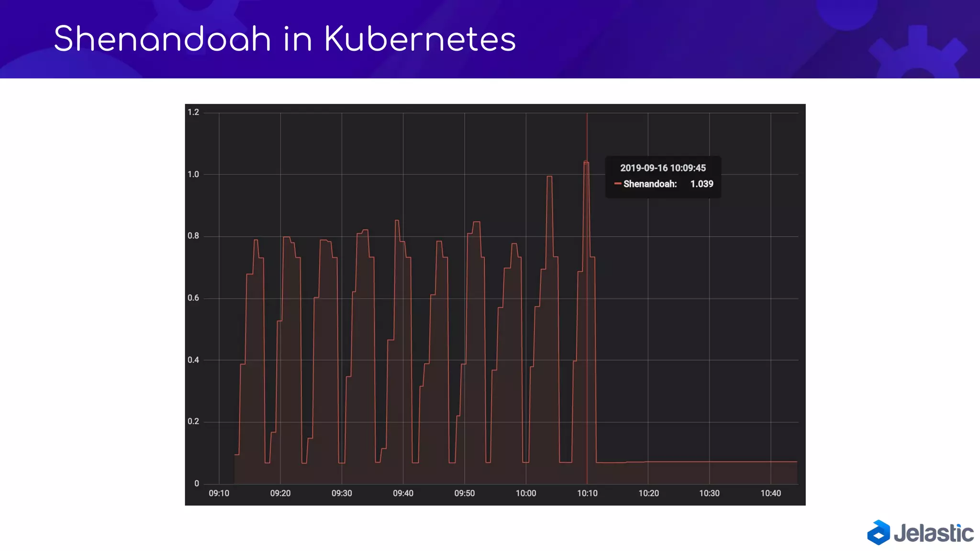Click x-axis label 10:20
Image resolution: width=980 pixels, height=551 pixels.
tap(648, 493)
